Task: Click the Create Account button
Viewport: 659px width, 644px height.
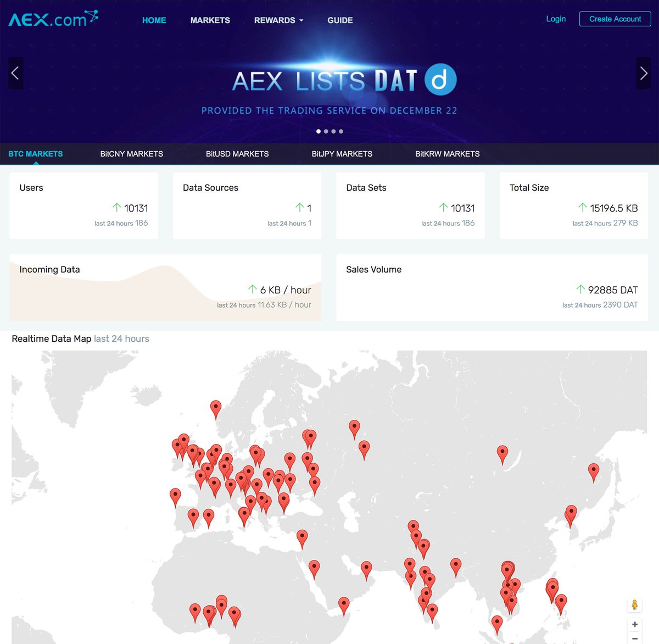Action: tap(615, 19)
